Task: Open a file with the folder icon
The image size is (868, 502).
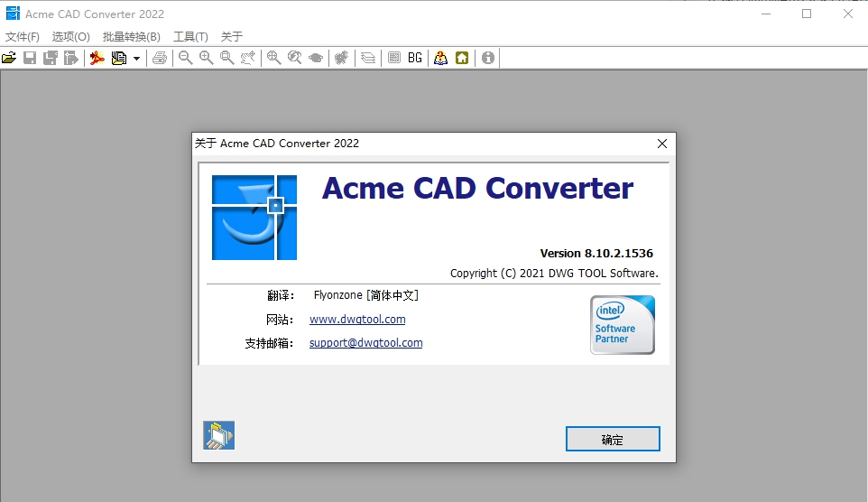Action: click(x=9, y=58)
